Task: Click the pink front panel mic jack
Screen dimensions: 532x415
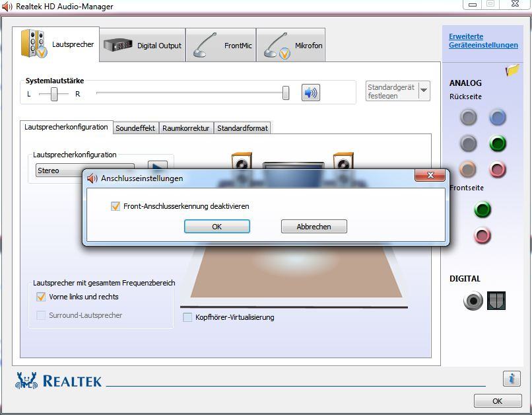Action: pyautogui.click(x=482, y=235)
